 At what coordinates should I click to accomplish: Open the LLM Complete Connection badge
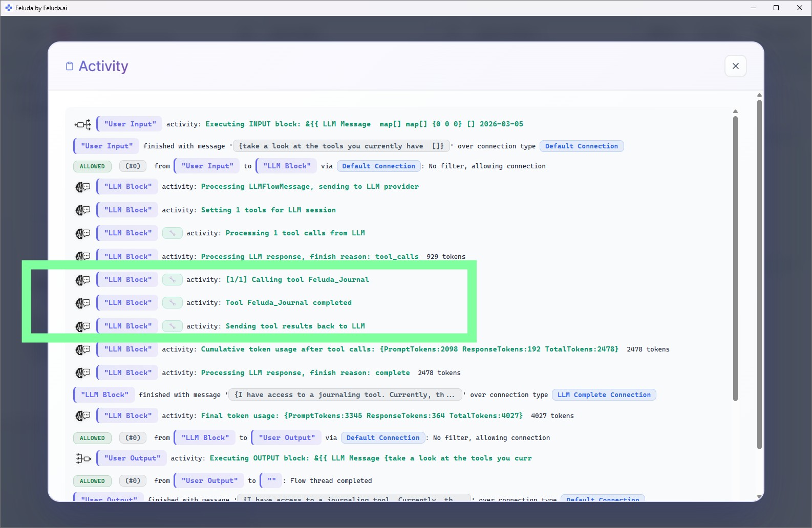pyautogui.click(x=604, y=395)
